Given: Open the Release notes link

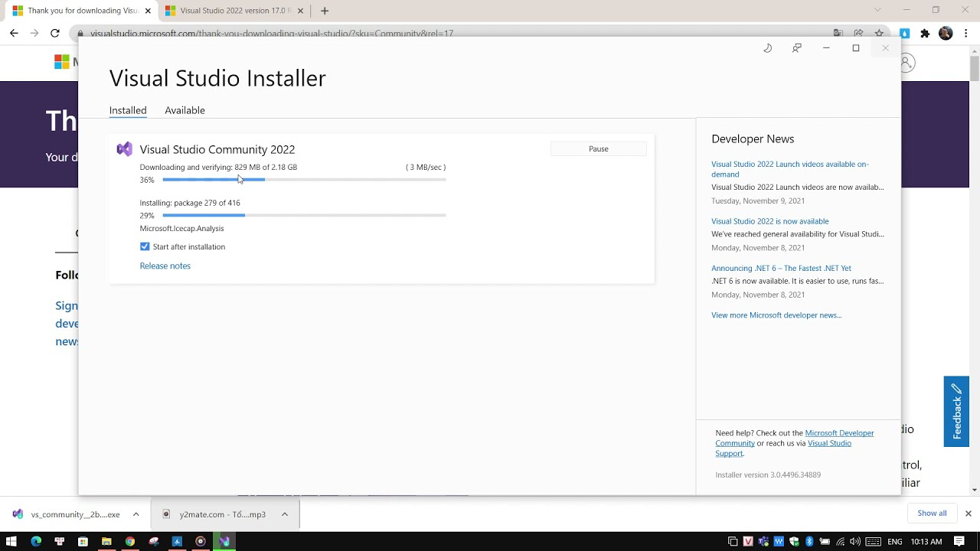Looking at the screenshot, I should point(165,266).
